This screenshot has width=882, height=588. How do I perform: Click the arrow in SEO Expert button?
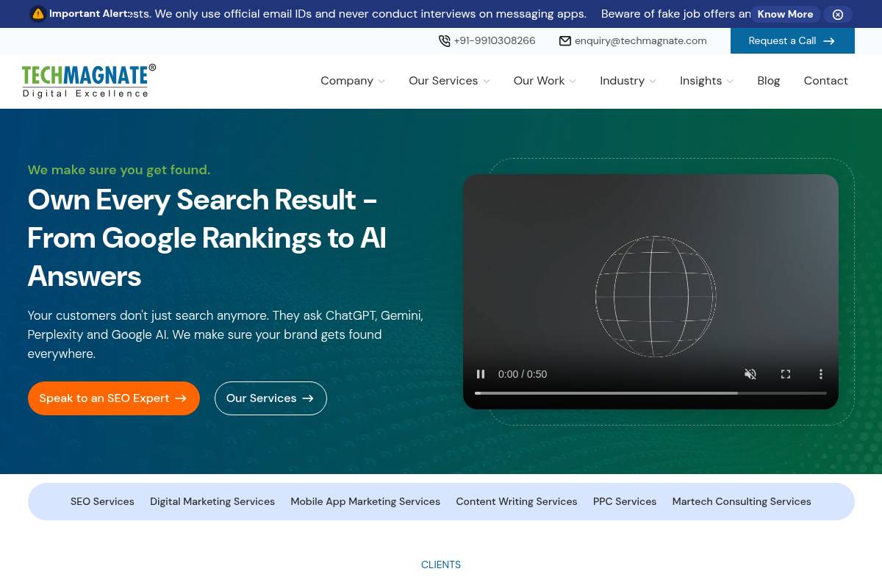(181, 398)
